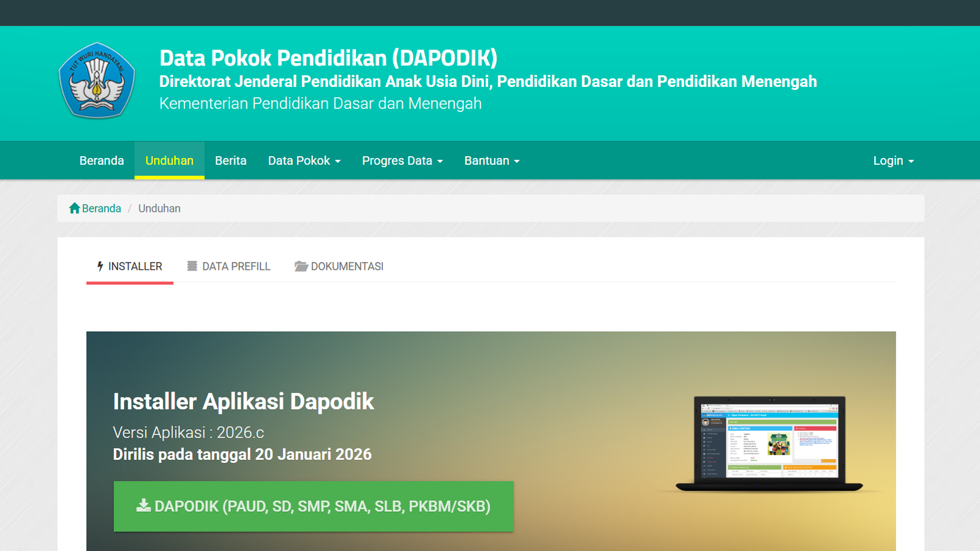
Task: Click the home icon in the breadcrumb
Action: coord(73,208)
